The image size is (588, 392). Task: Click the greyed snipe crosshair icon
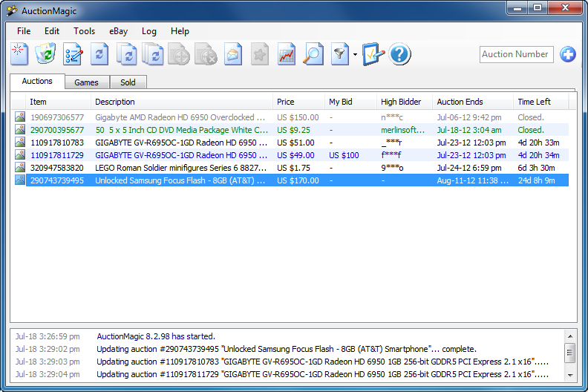point(179,54)
